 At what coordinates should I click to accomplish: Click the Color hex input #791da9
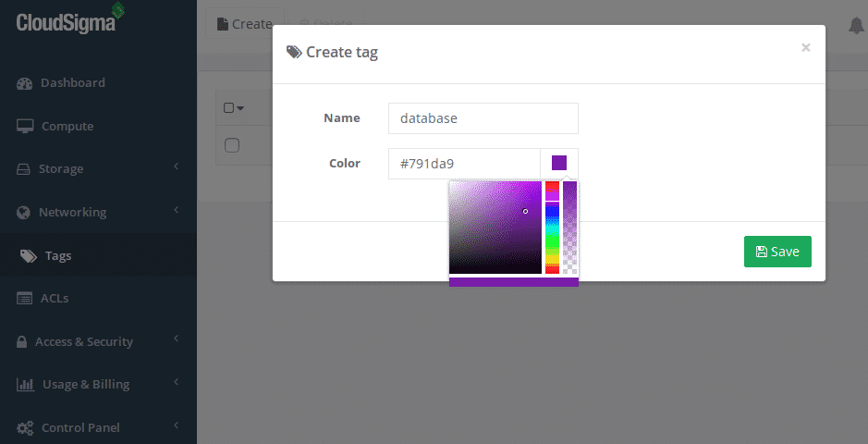[464, 164]
